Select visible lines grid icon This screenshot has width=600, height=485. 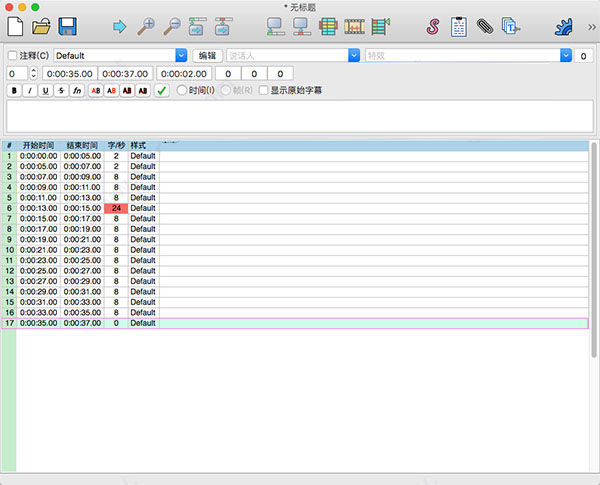coord(328,27)
